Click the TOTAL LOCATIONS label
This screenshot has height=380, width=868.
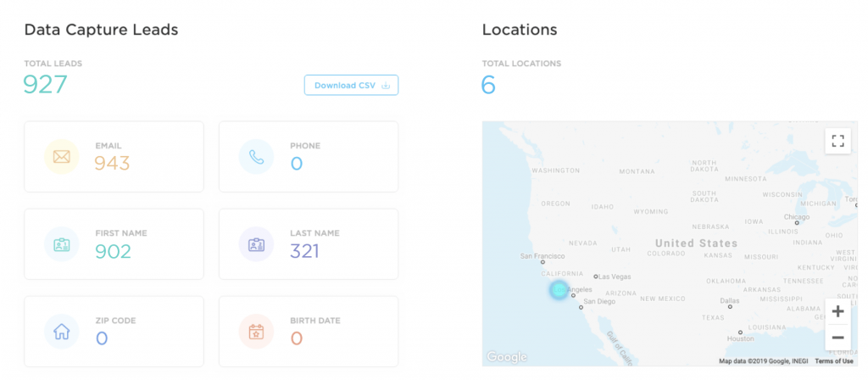point(521,64)
